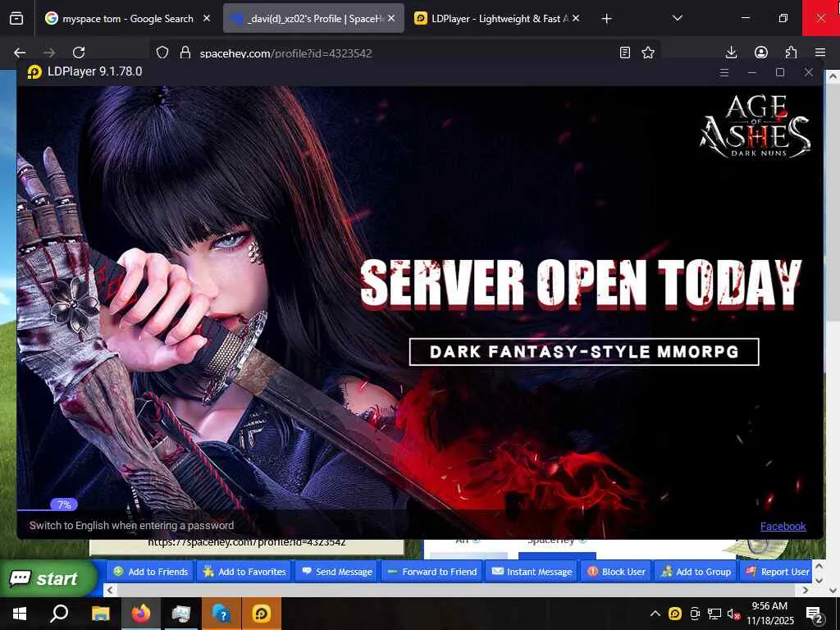The image size is (840, 630).
Task: Close the LDPlayer website tab
Action: coord(576,18)
